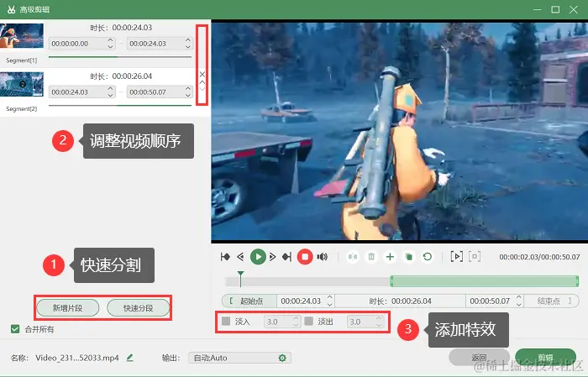Click the video preview area
Viewport: 588px width, 377px height.
tap(399, 131)
